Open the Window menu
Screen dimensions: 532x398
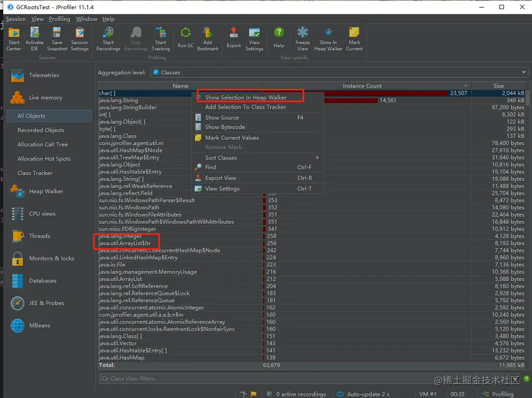click(x=87, y=19)
